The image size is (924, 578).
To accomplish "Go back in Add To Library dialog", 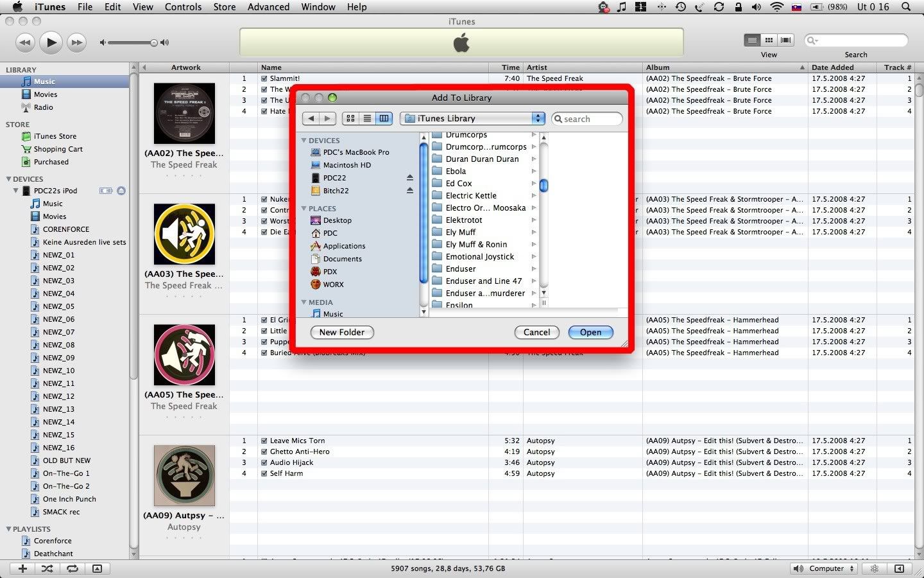I will [311, 118].
